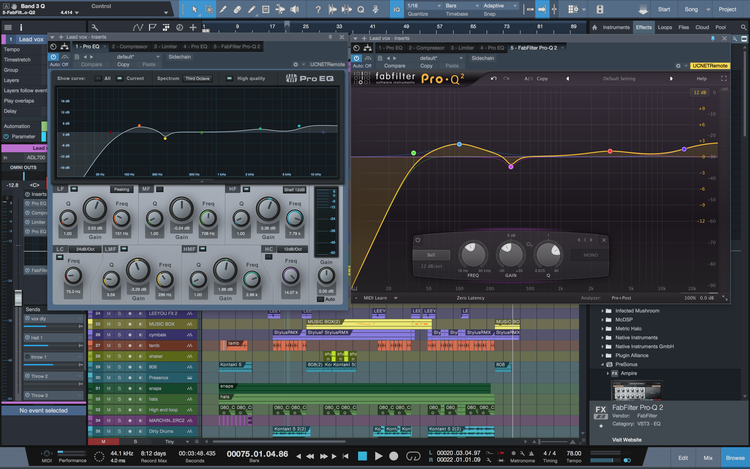Switch to the Instruments browser tab
The image size is (750, 469).
pos(616,27)
